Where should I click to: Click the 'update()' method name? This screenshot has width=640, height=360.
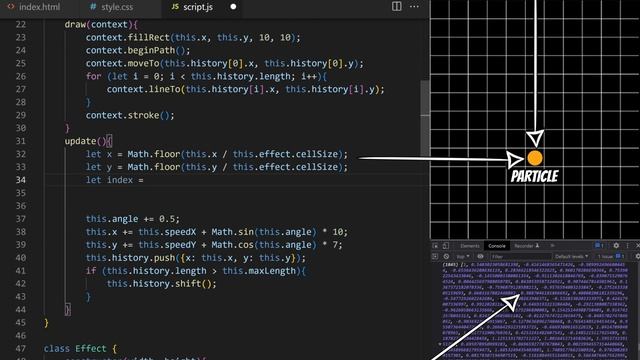[80, 141]
